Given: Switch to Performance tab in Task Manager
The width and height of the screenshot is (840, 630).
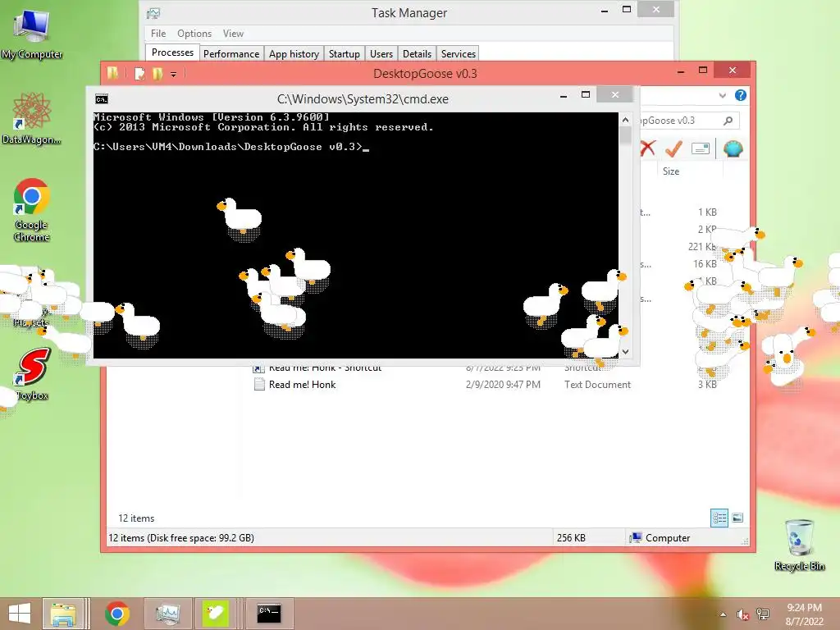Looking at the screenshot, I should (x=231, y=53).
